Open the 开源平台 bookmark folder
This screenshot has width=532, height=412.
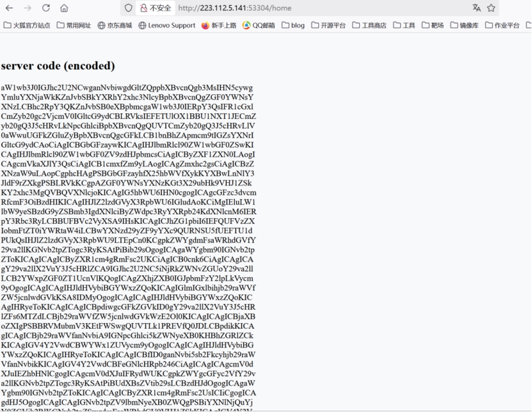click(x=328, y=26)
